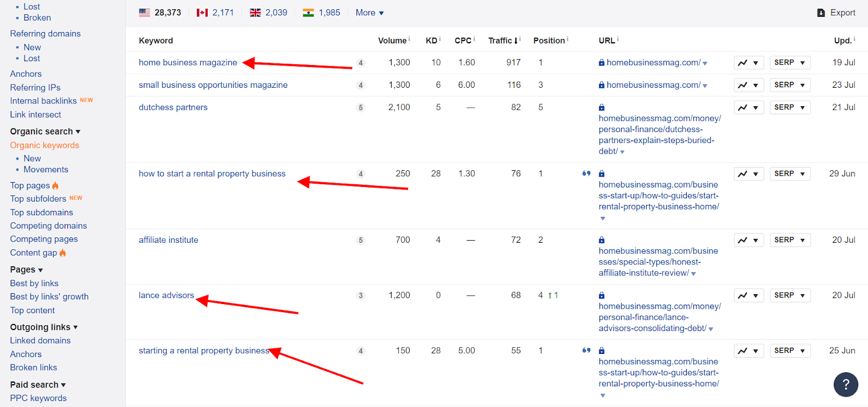Viewport: 868px width, 407px height.
Task: Click the lock icon for dutchess partners URL
Action: (x=602, y=108)
